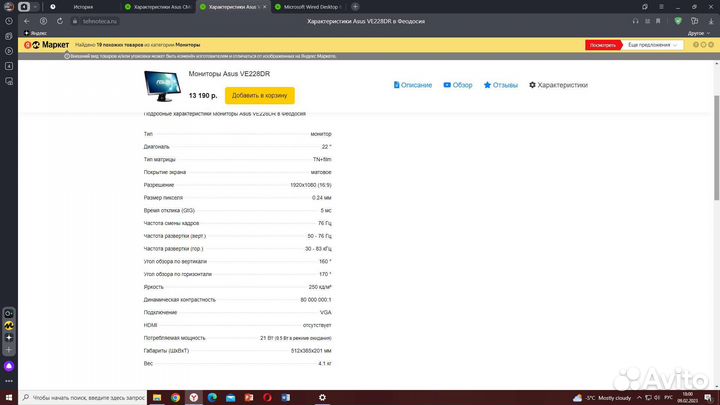Click the Мониторы Asus VE228DR title

coord(229,73)
